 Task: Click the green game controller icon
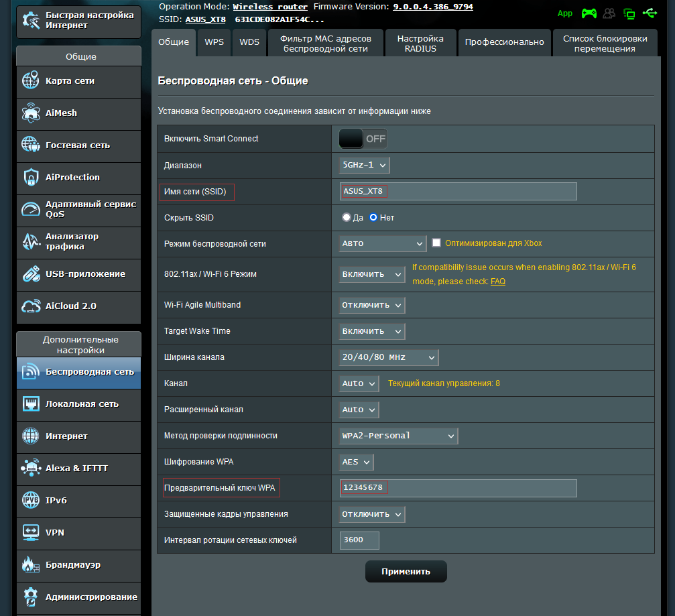point(589,13)
